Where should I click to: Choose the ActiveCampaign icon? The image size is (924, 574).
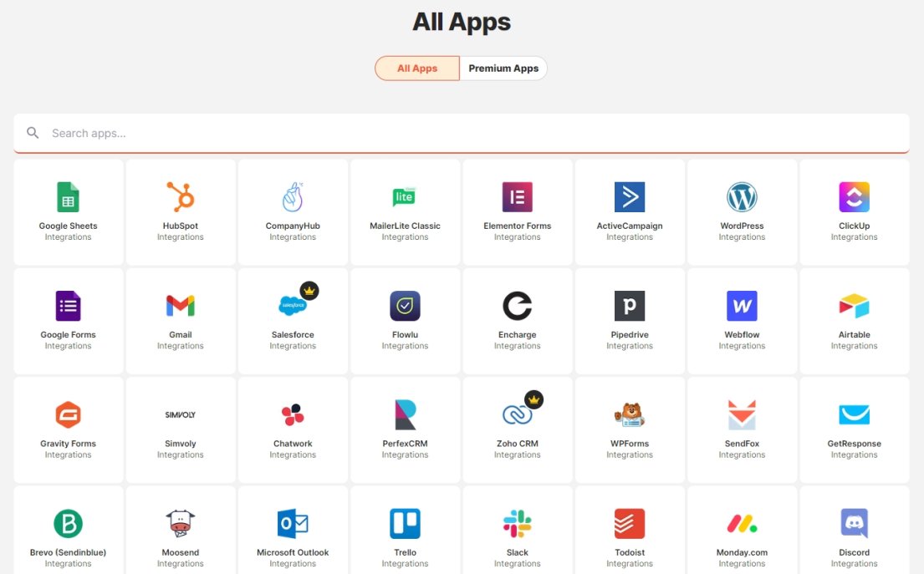pyautogui.click(x=630, y=196)
